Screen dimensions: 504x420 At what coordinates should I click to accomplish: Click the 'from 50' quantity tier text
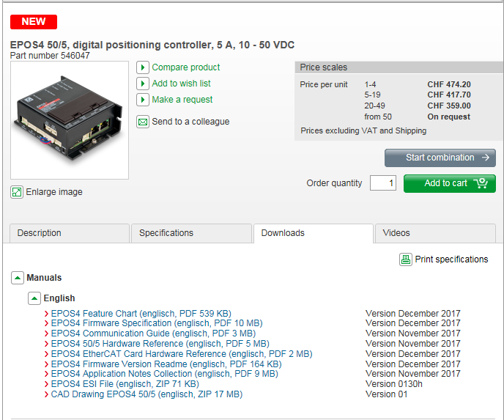[378, 117]
